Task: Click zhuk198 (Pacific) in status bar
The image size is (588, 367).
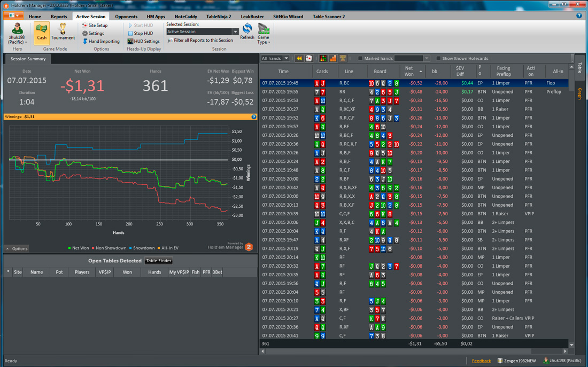Action: point(562,361)
